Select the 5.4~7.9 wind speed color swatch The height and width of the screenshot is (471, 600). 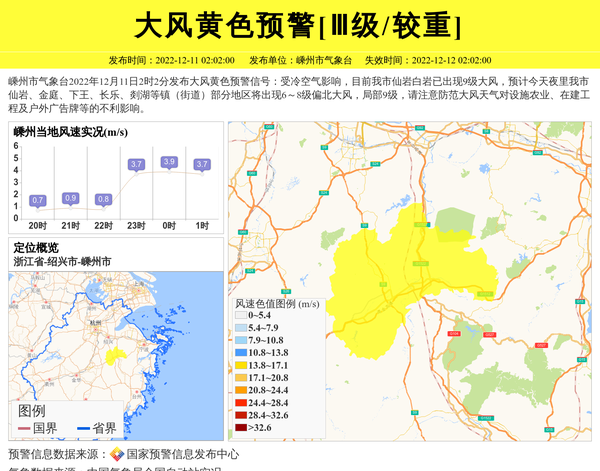pos(241,328)
